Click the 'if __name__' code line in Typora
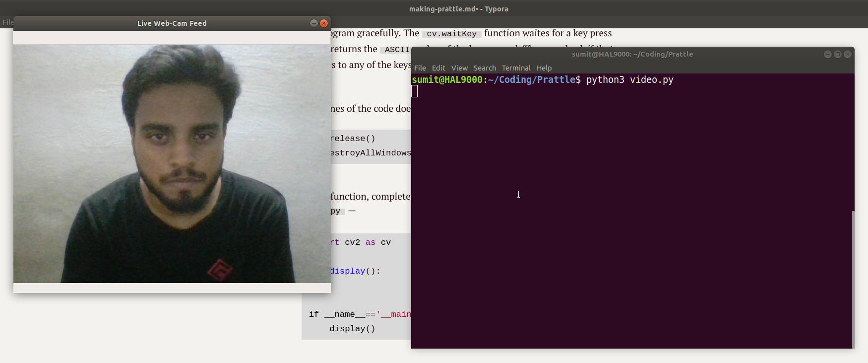 click(360, 314)
